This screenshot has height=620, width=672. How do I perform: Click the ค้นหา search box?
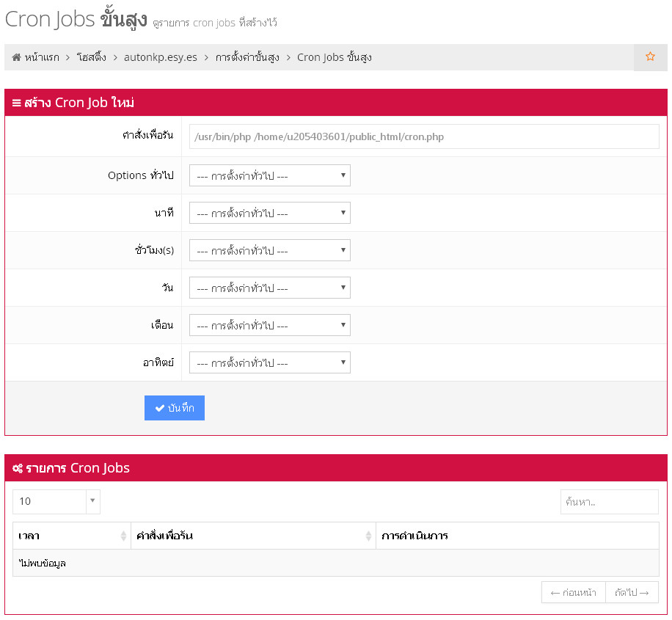[609, 502]
